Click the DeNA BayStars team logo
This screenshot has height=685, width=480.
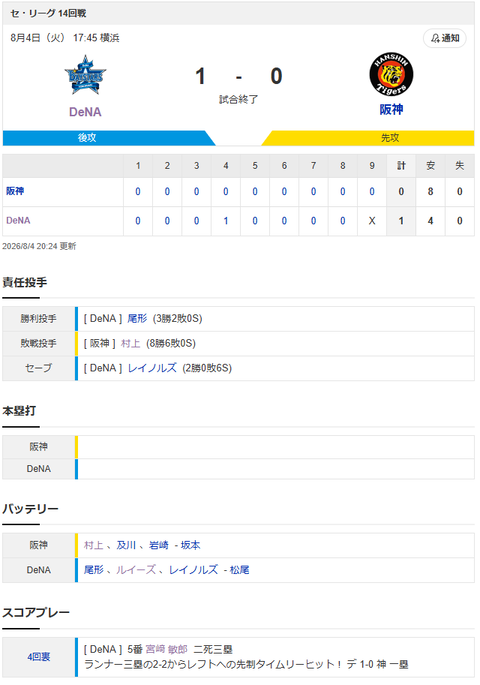click(x=85, y=75)
